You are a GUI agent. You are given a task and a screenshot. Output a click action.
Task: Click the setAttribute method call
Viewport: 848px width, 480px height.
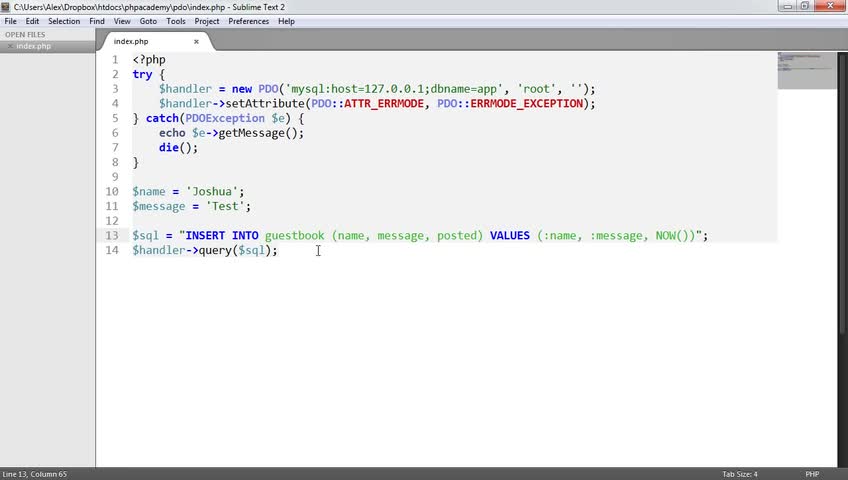[x=265, y=103]
